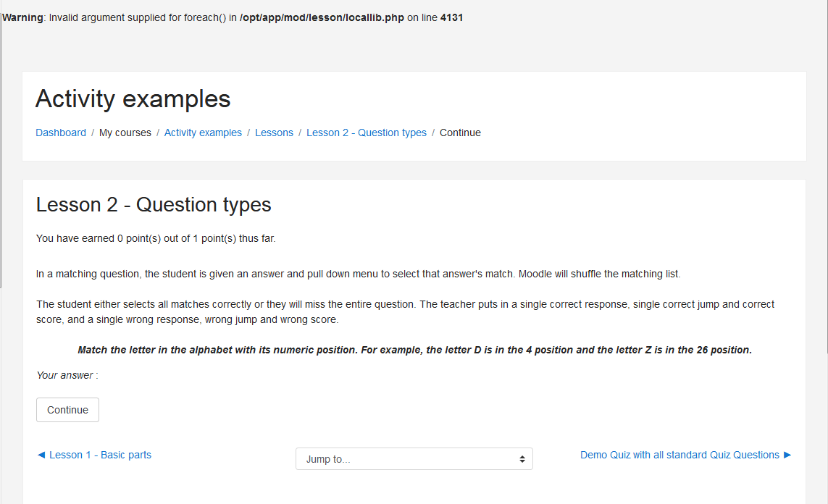This screenshot has height=504, width=828.
Task: Click the left edge scrollbar thumb
Action: [x=1, y=145]
